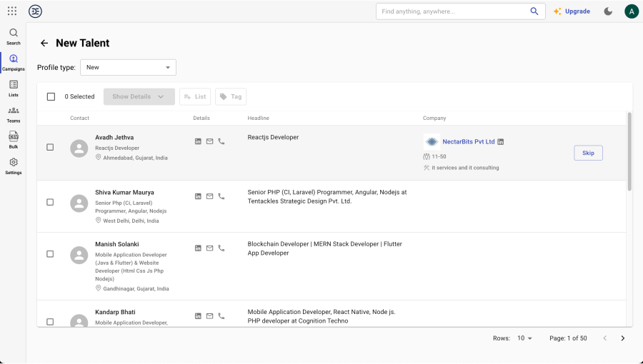Click the table vertical scrollbar
643x364 pixels.
click(x=629, y=151)
